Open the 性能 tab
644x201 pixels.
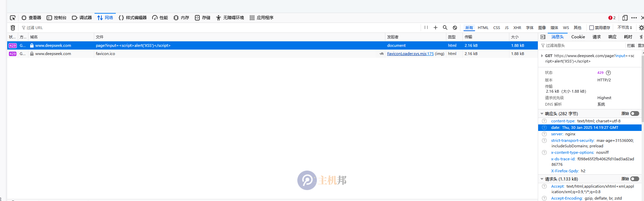coord(160,18)
